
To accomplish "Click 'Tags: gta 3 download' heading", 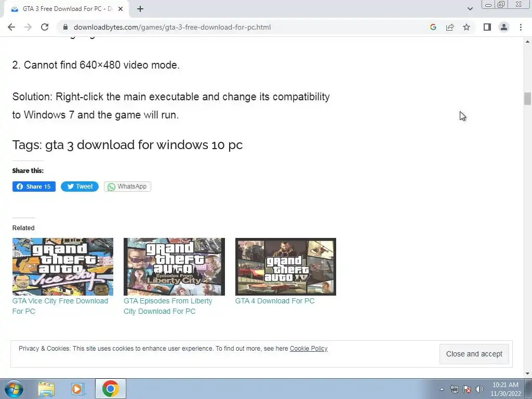I will coord(128,145).
